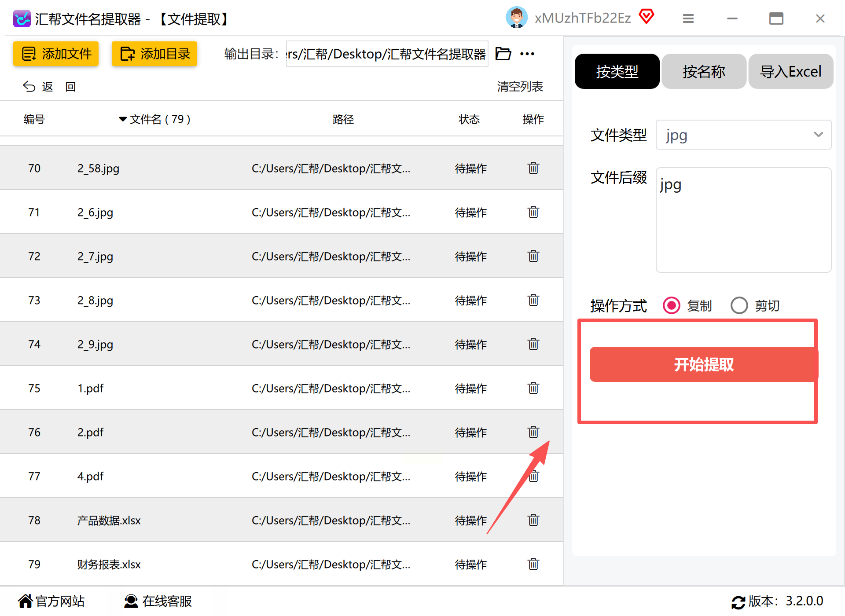Switch to the 导入Excel tab

tap(790, 71)
